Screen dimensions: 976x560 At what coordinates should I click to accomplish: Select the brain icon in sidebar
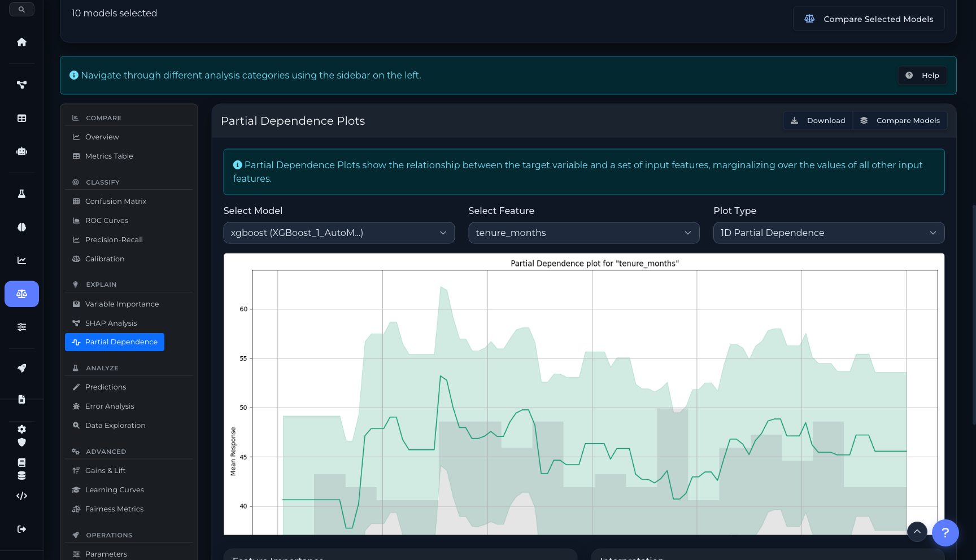click(21, 227)
